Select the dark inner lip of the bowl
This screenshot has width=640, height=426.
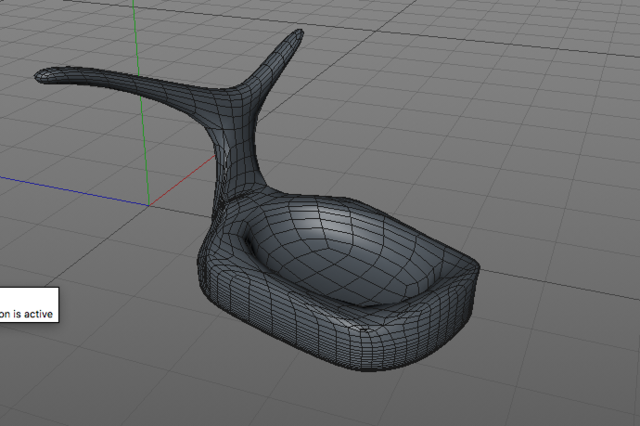(250, 244)
